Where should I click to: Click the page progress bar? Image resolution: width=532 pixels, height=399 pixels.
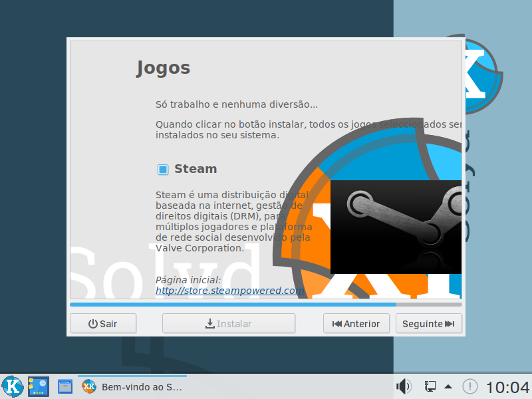click(265, 305)
